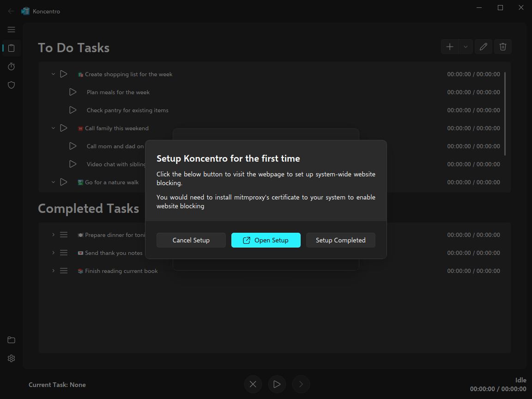The height and width of the screenshot is (399, 532).
Task: Start the Plan meals for the week task
Action: click(73, 92)
